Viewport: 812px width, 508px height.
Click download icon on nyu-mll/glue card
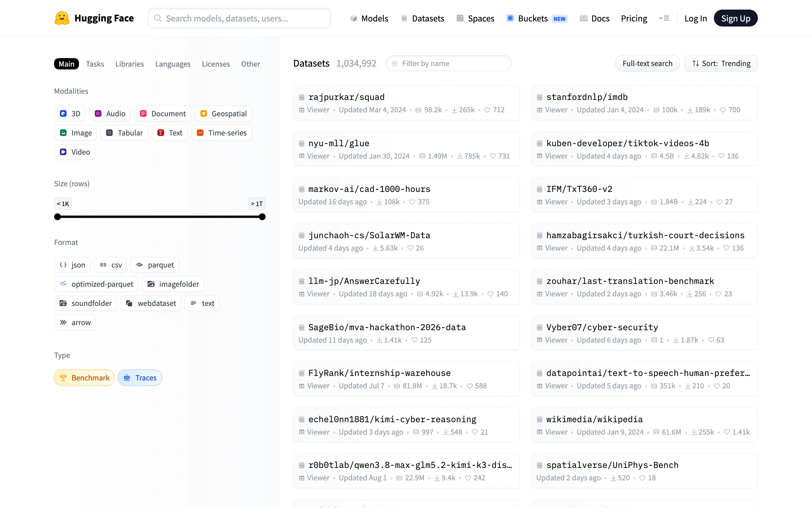[x=460, y=156]
